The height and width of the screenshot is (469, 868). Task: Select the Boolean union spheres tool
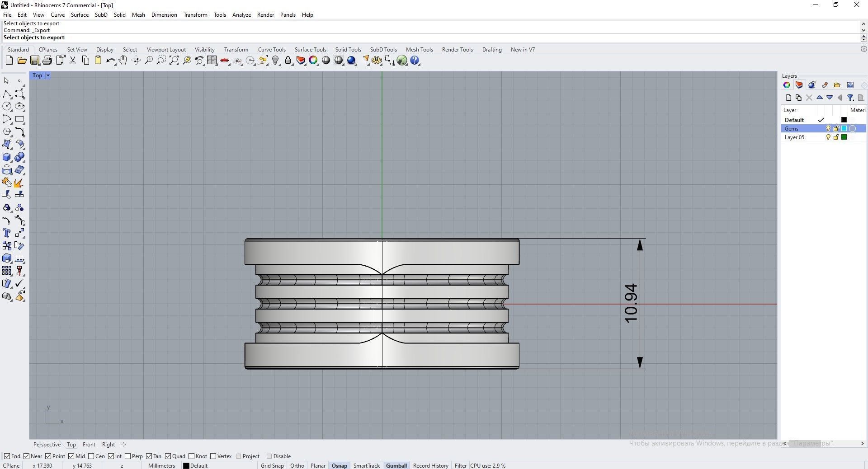click(19, 157)
